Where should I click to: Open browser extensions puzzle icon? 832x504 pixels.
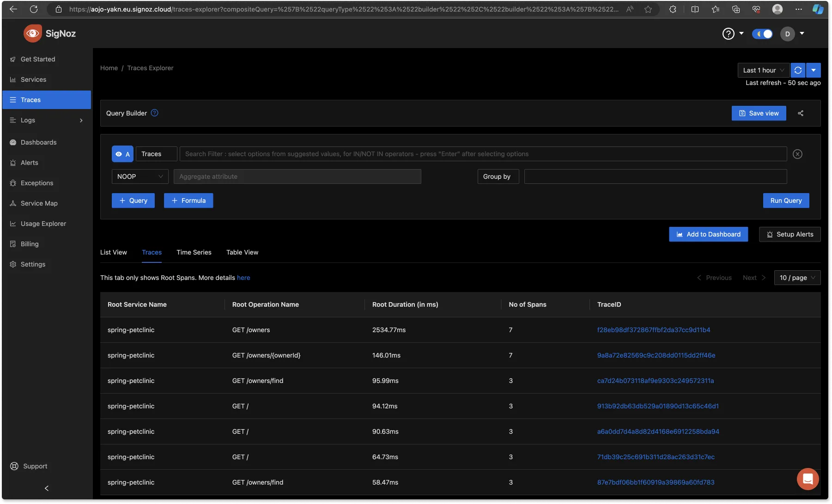pyautogui.click(x=673, y=9)
